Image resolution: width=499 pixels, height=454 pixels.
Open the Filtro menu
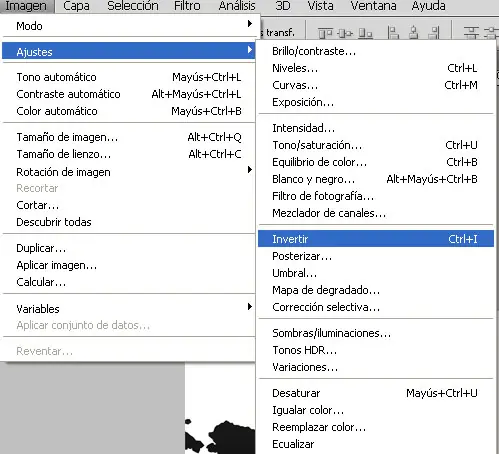click(187, 6)
